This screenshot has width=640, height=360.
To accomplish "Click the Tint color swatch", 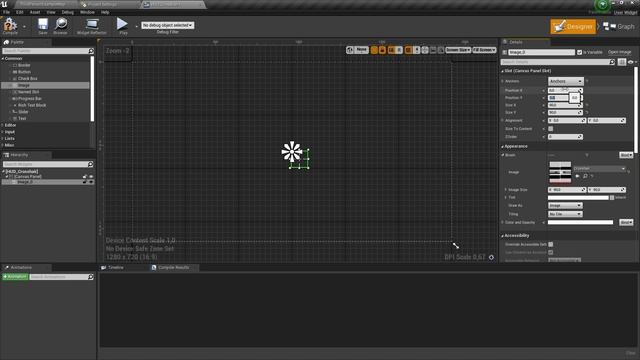I will click(x=578, y=198).
